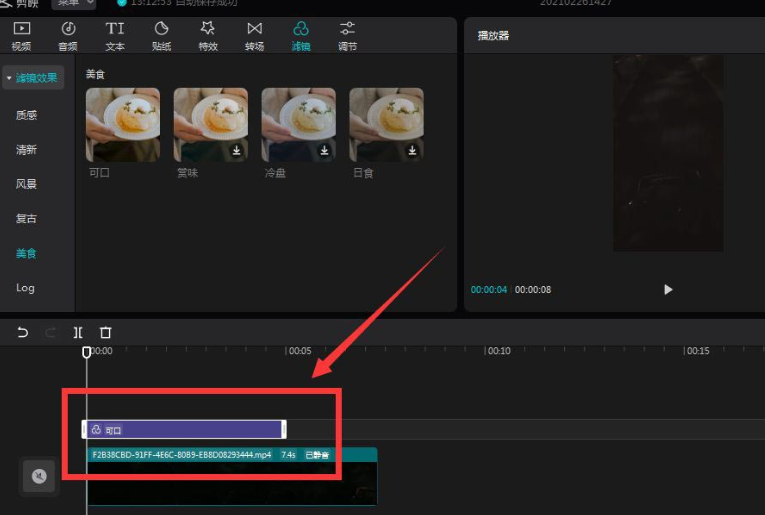Click the 已静音 label on clip

pyautogui.click(x=317, y=455)
